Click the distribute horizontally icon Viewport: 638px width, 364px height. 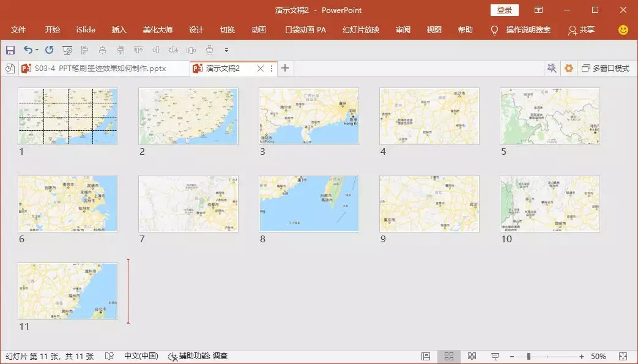[x=191, y=50]
